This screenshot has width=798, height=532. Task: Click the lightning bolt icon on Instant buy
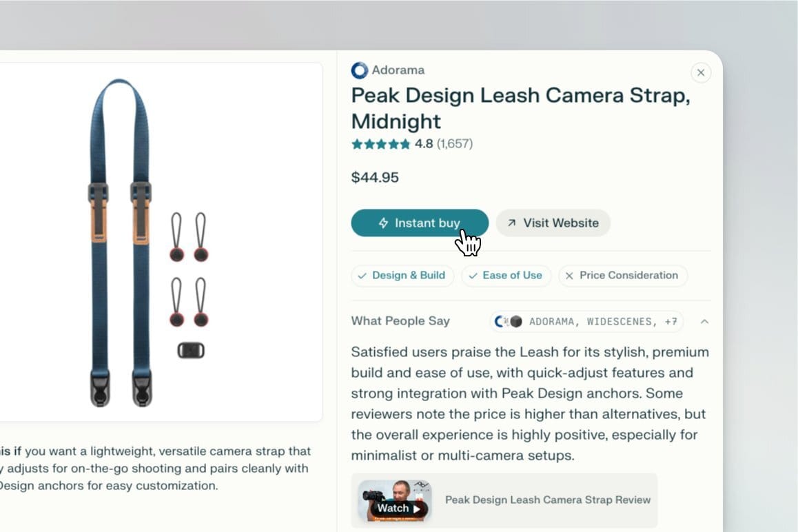[x=383, y=223]
